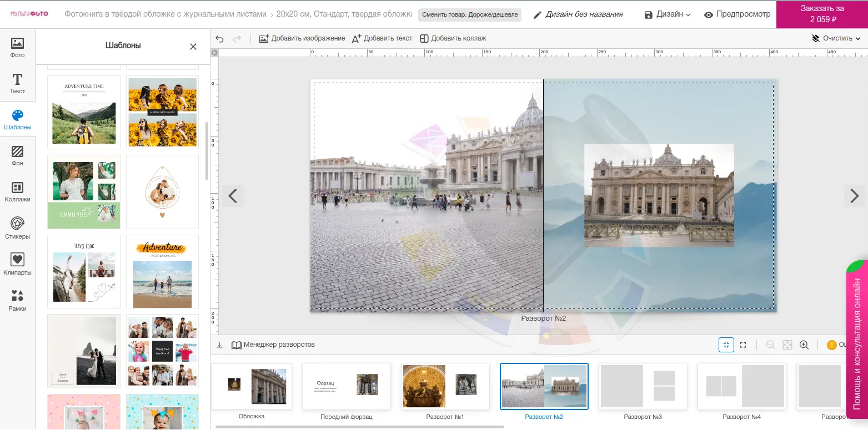The width and height of the screenshot is (868, 430).
Task: Open the Фон background panel
Action: (x=17, y=156)
